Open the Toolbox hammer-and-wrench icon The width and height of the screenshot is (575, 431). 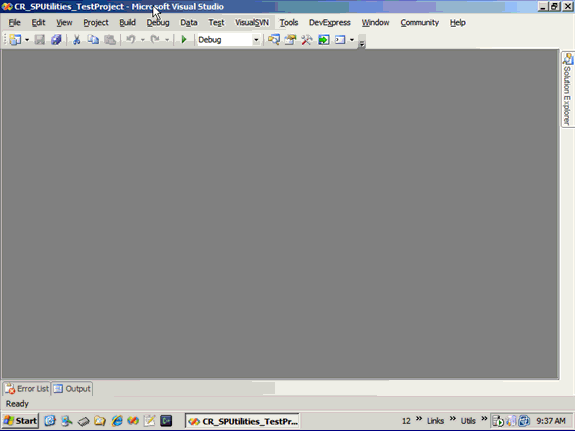pyautogui.click(x=307, y=40)
